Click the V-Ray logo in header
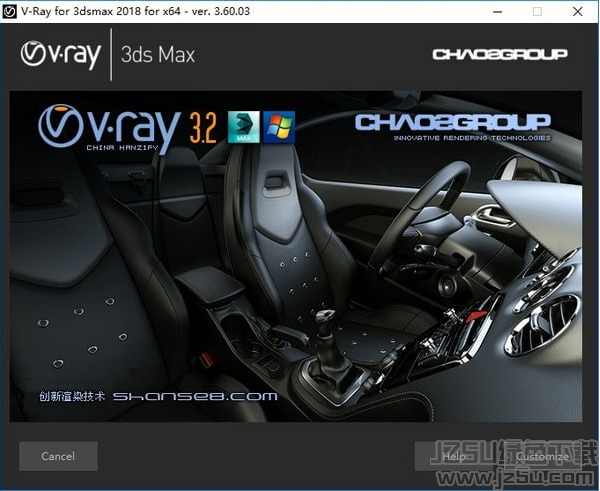The height and width of the screenshot is (491, 600). click(61, 53)
